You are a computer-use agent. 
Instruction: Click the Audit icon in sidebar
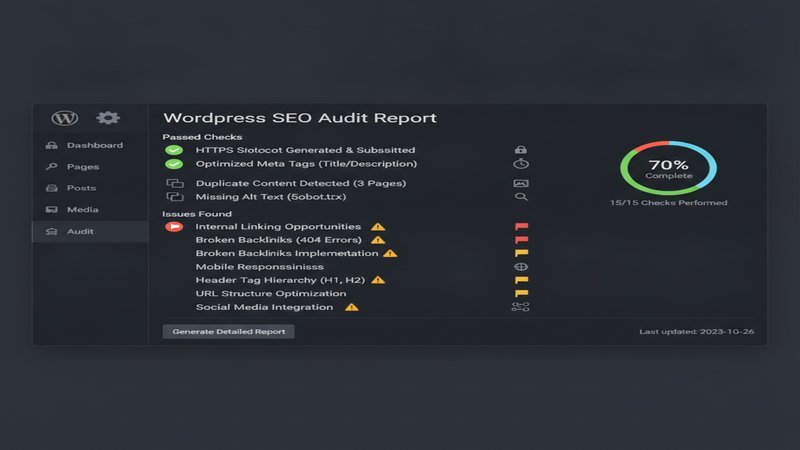coord(52,232)
